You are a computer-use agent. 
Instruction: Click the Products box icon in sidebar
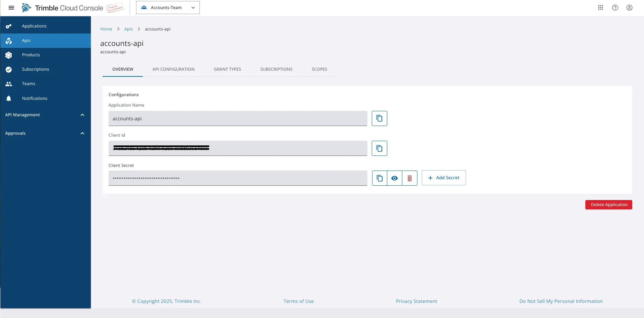pos(9,55)
